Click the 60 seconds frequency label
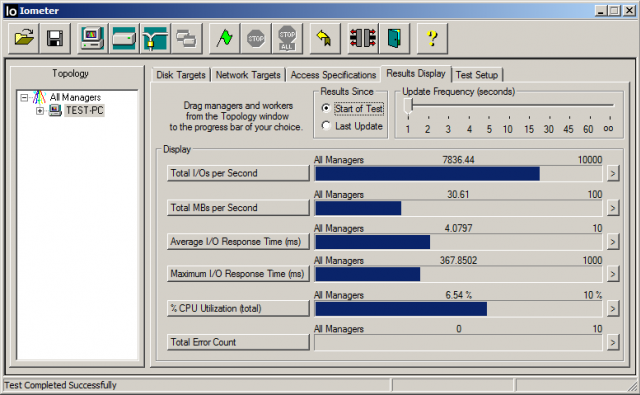 coord(588,129)
